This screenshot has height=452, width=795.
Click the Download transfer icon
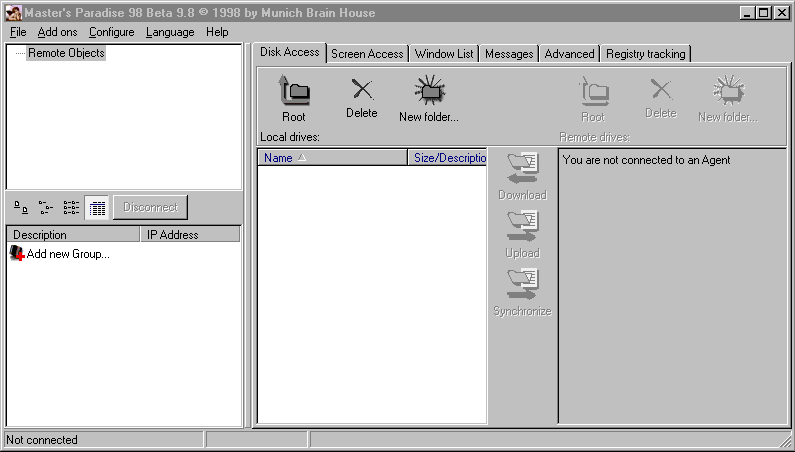coord(522,167)
